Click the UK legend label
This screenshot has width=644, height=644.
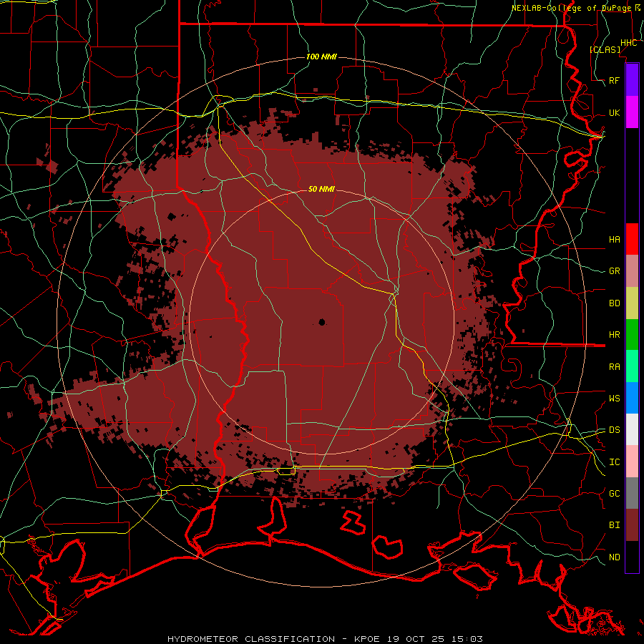tap(615, 112)
